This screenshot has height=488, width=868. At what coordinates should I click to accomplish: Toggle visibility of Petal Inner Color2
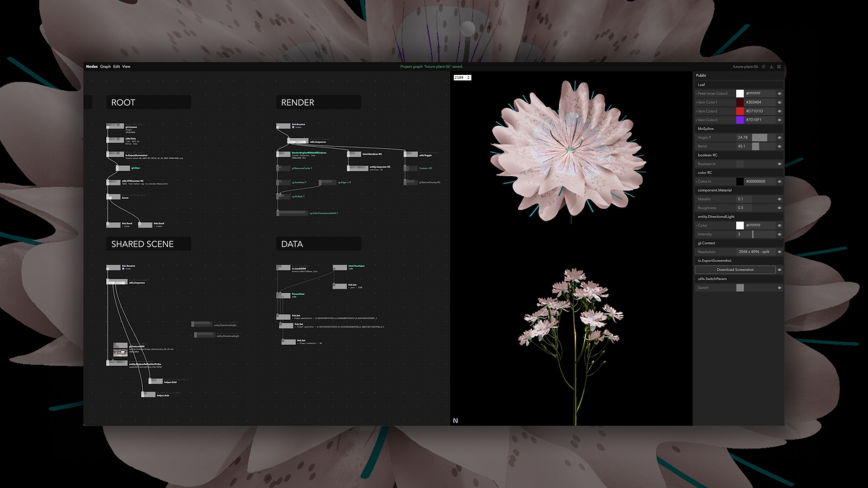(780, 93)
